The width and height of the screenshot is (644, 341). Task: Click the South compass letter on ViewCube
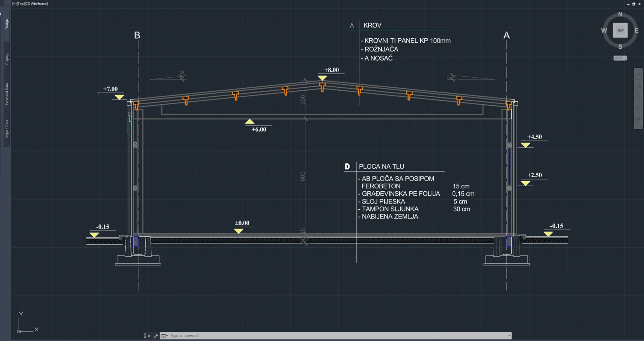pos(620,47)
